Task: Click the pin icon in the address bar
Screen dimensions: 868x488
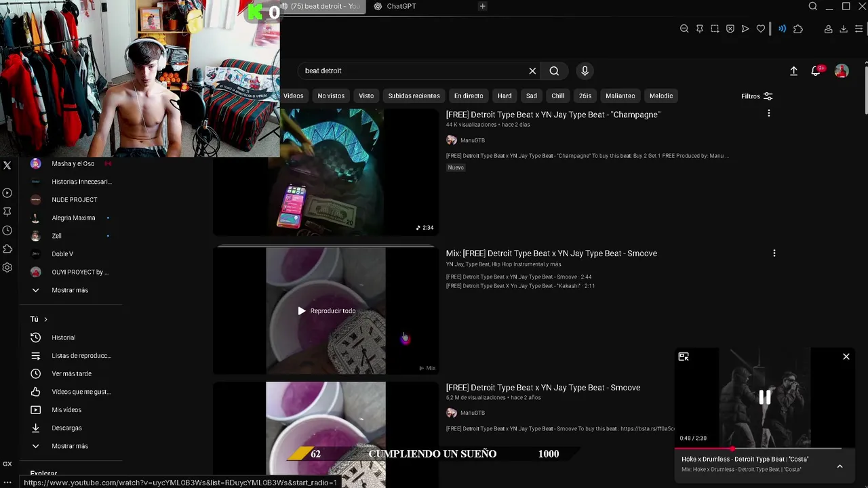Action: coord(700,28)
